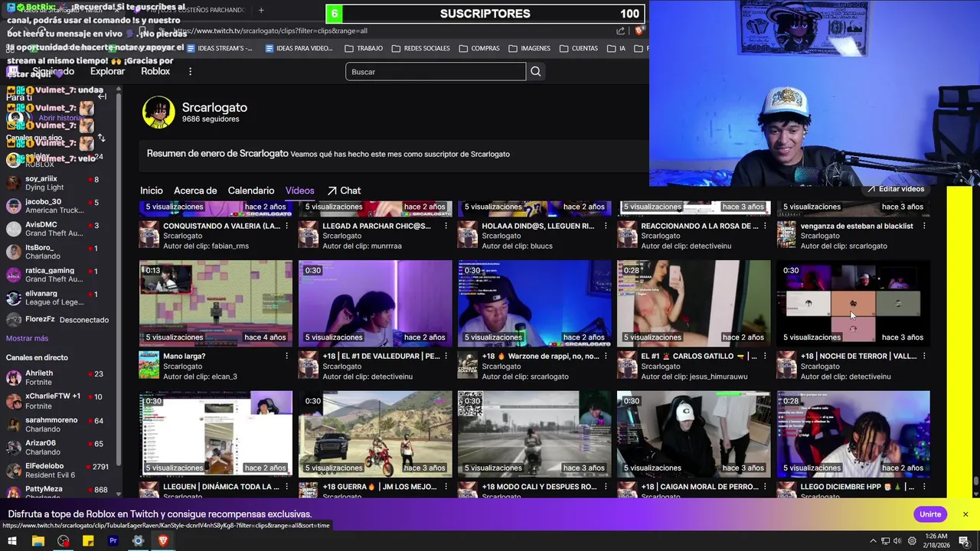The width and height of the screenshot is (980, 551).
Task: Open CUENTAS bookmarks folder
Action: tap(579, 48)
